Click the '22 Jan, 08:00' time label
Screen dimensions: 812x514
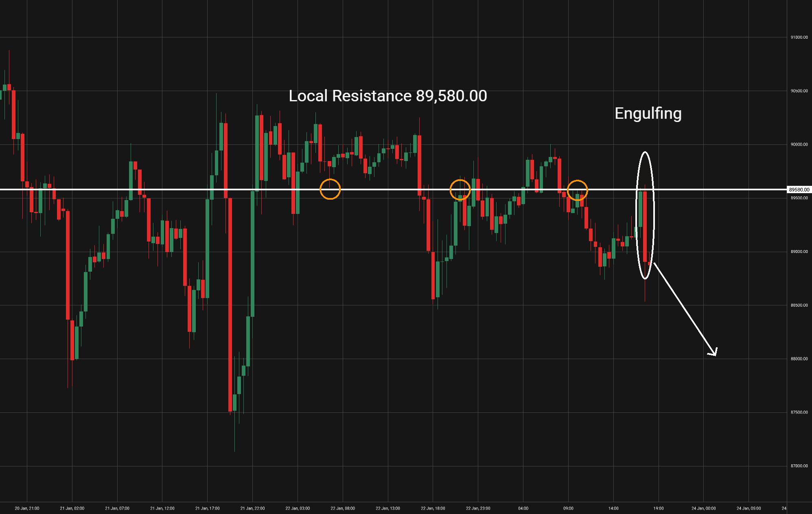click(x=343, y=508)
